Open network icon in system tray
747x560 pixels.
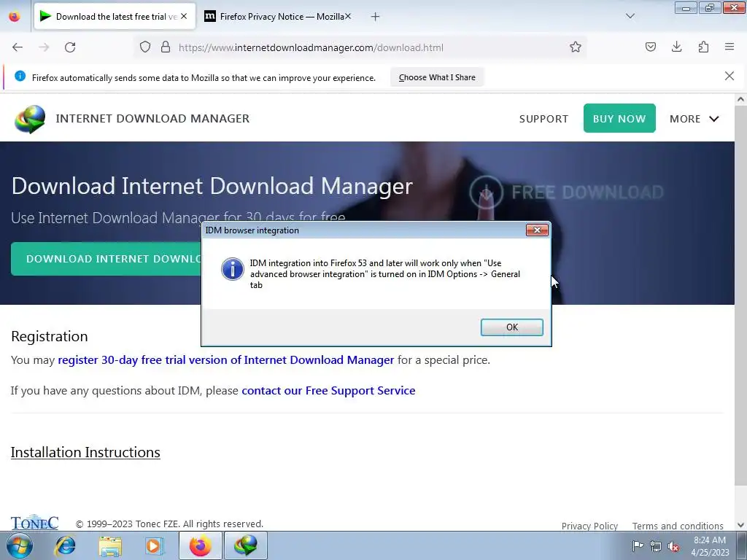tap(656, 546)
